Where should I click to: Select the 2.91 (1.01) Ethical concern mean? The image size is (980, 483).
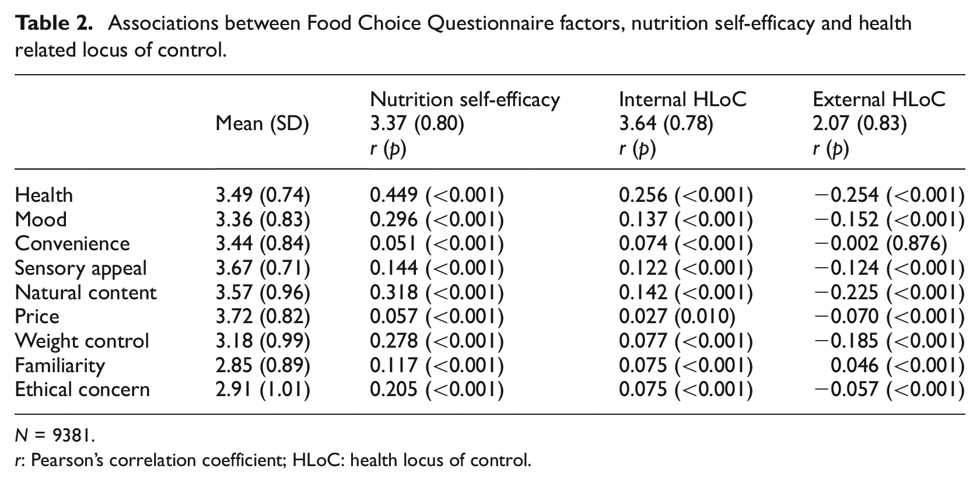[x=262, y=389]
